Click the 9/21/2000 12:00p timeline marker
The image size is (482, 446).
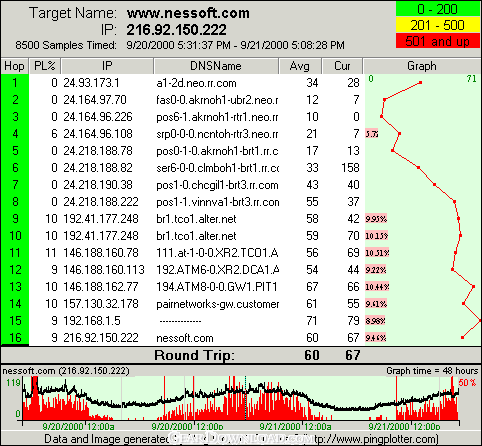tap(404, 427)
